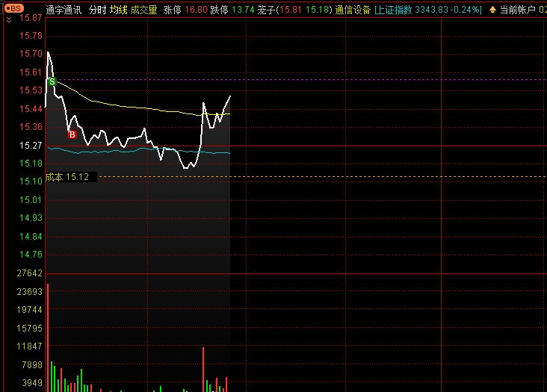Open the 上证指数 3343.83 index link

(x=427, y=10)
